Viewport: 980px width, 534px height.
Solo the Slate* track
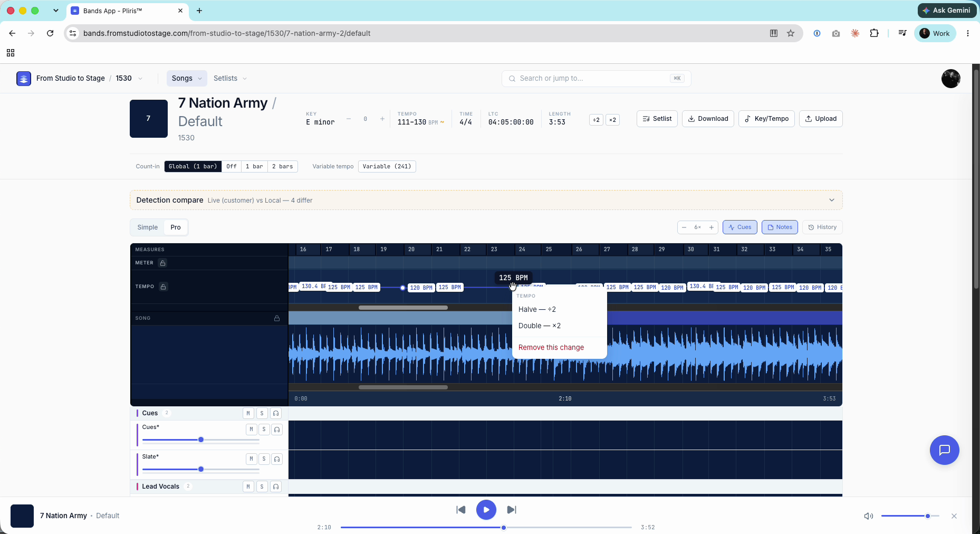click(264, 459)
